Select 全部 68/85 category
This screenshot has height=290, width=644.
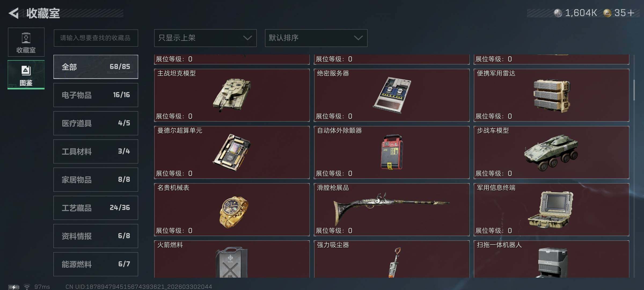pos(96,67)
